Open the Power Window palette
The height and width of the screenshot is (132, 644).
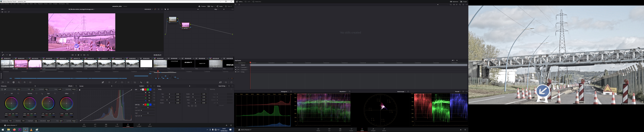coord(122,82)
